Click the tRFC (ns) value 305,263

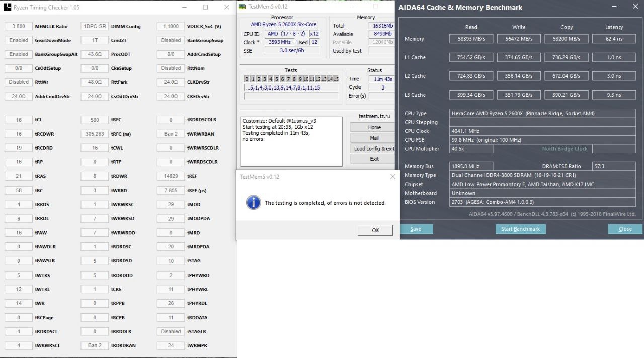pos(95,134)
